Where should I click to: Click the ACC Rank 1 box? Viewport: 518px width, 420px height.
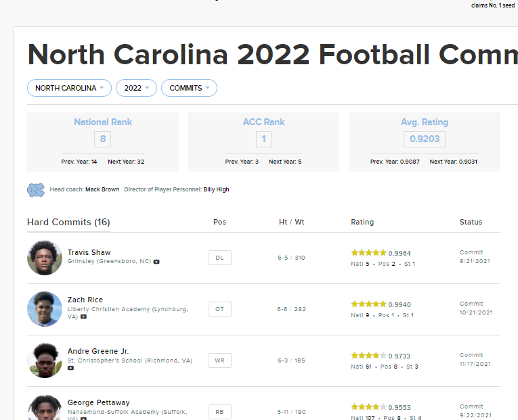point(264,140)
